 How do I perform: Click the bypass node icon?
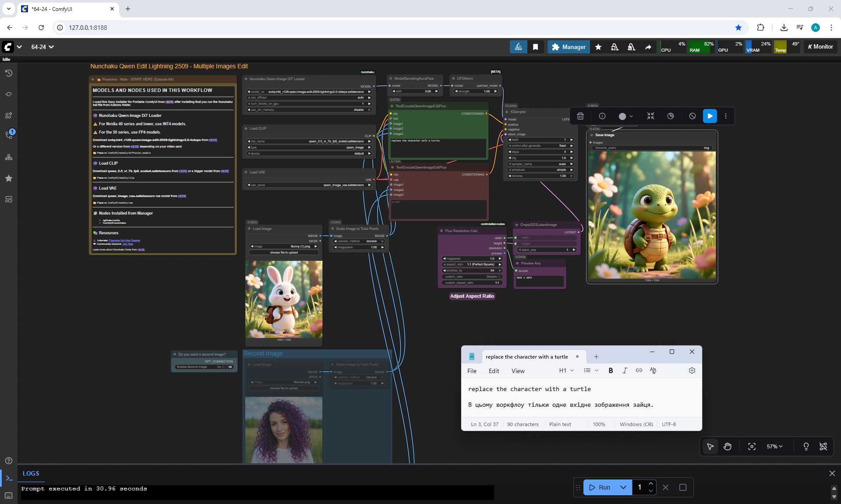[x=692, y=116]
